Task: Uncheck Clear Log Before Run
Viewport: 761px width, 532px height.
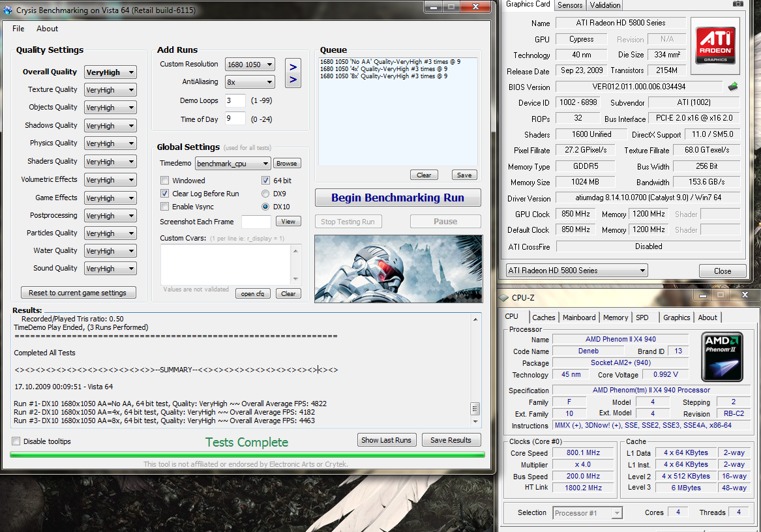Action: (164, 194)
